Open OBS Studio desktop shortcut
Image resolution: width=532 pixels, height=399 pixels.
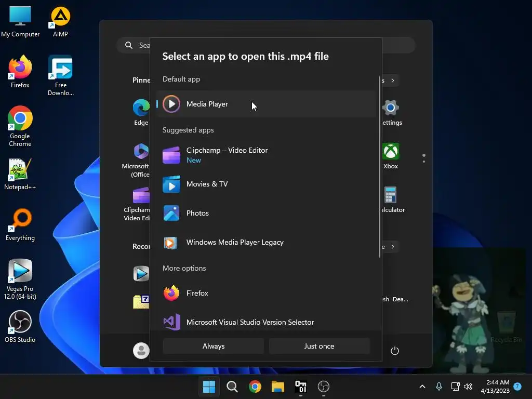pyautogui.click(x=20, y=326)
